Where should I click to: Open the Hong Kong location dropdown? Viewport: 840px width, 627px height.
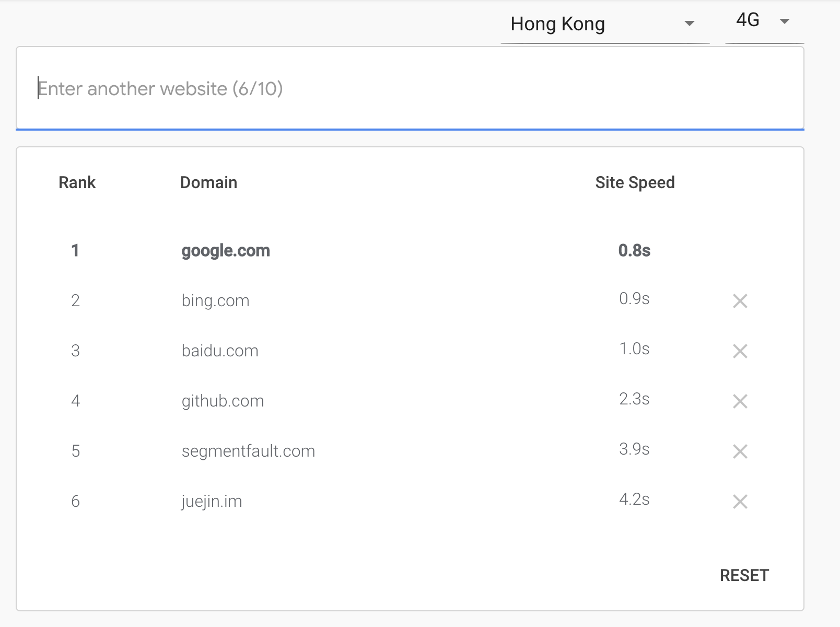coord(604,24)
